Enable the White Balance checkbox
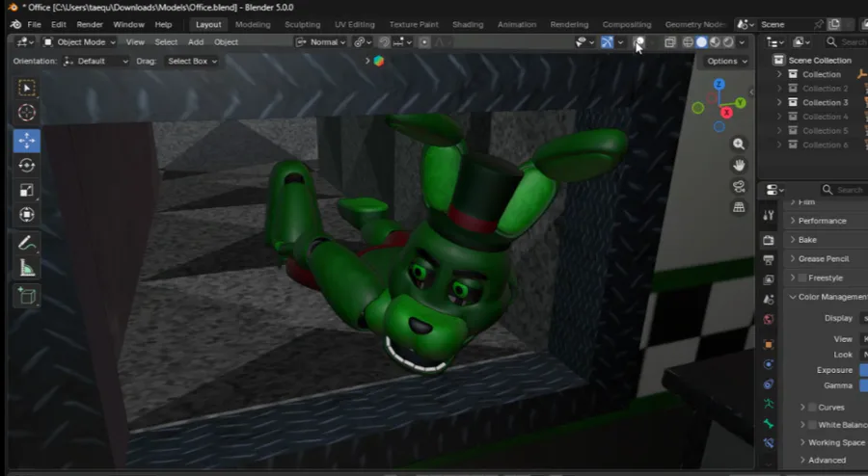Viewport: 868px width, 476px height. pyautogui.click(x=812, y=425)
